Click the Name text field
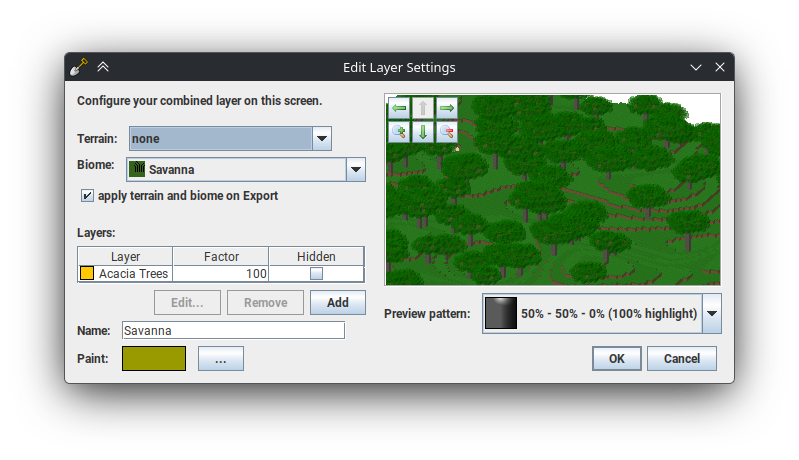 pyautogui.click(x=233, y=330)
